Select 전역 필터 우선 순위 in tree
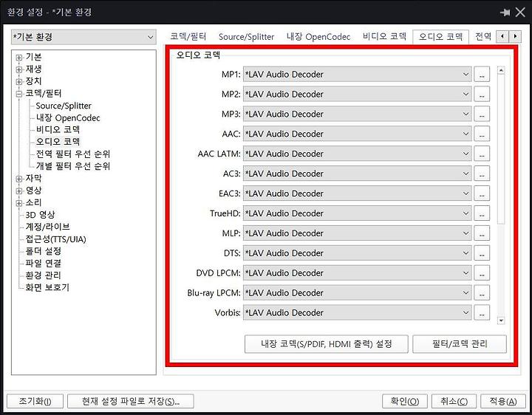The image size is (532, 415). pyautogui.click(x=73, y=154)
